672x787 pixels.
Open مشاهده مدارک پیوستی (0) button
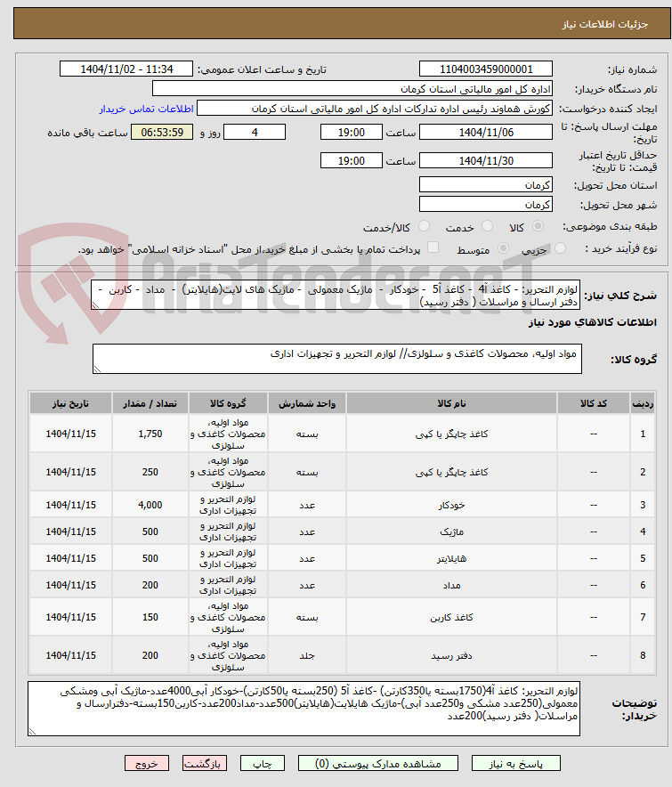[x=378, y=764]
